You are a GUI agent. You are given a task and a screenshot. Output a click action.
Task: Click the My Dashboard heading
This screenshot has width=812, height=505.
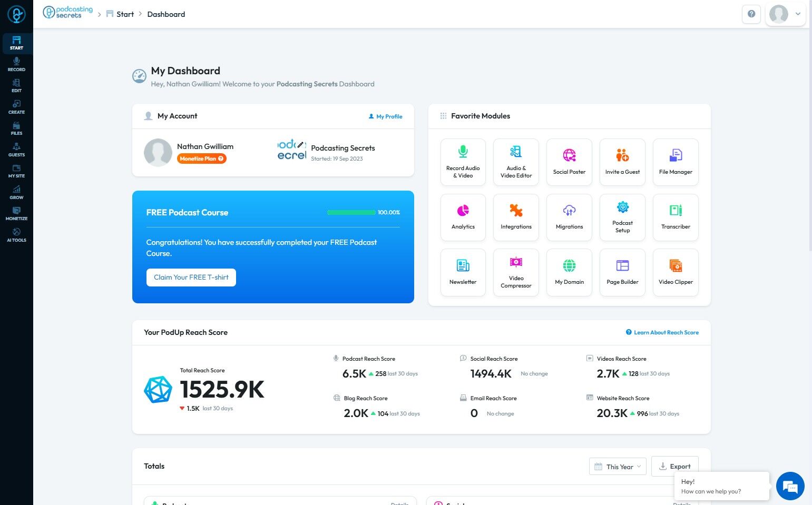coord(185,71)
